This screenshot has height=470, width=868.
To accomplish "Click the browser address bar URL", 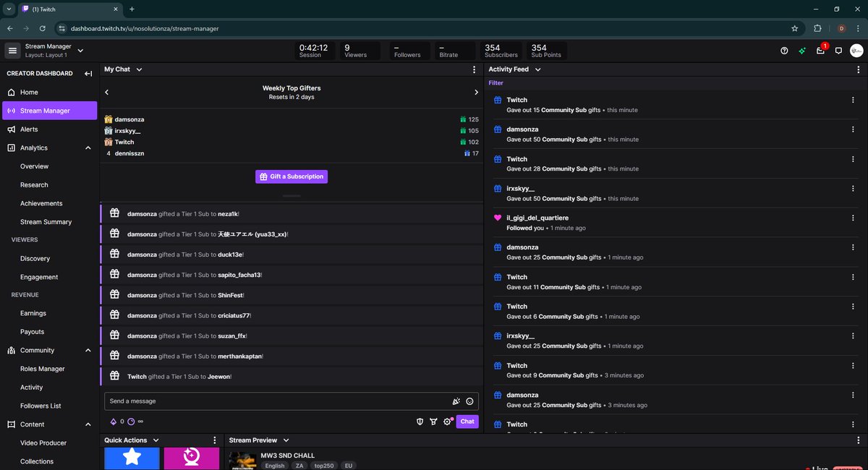I will [145, 29].
